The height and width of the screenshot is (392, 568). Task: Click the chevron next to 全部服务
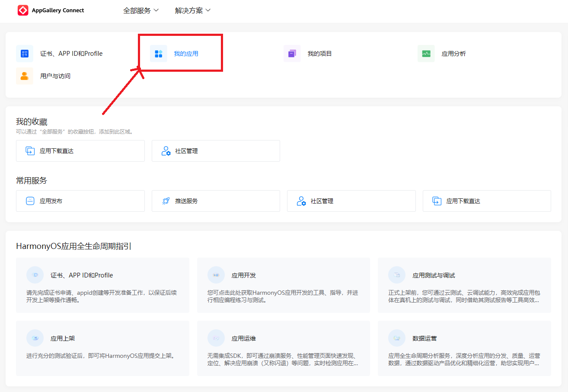tap(156, 10)
